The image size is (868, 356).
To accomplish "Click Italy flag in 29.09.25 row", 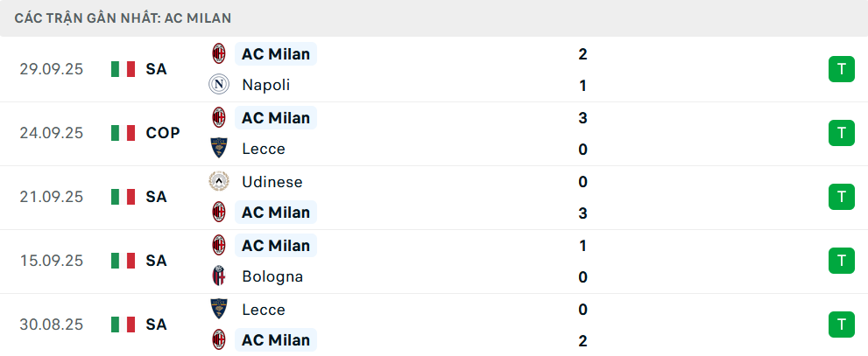I will point(123,69).
